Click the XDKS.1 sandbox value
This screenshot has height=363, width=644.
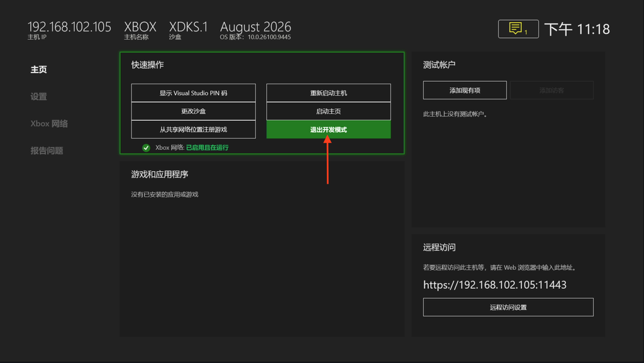point(189,27)
